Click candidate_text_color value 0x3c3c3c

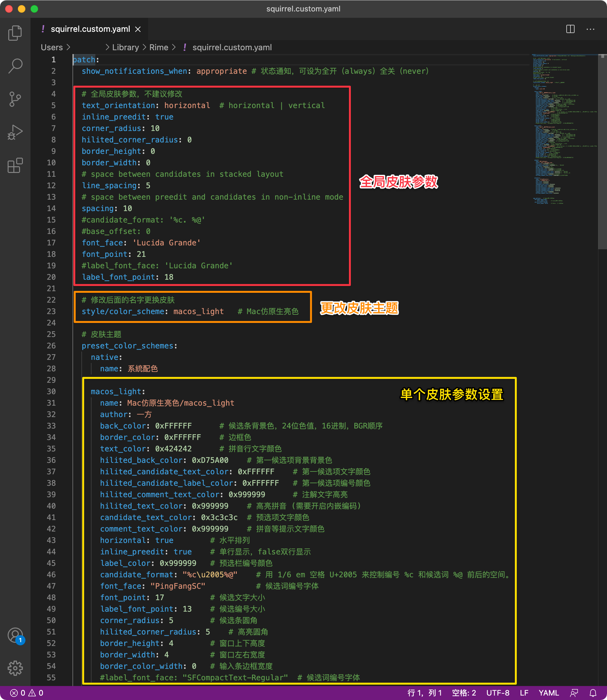pyautogui.click(x=220, y=518)
